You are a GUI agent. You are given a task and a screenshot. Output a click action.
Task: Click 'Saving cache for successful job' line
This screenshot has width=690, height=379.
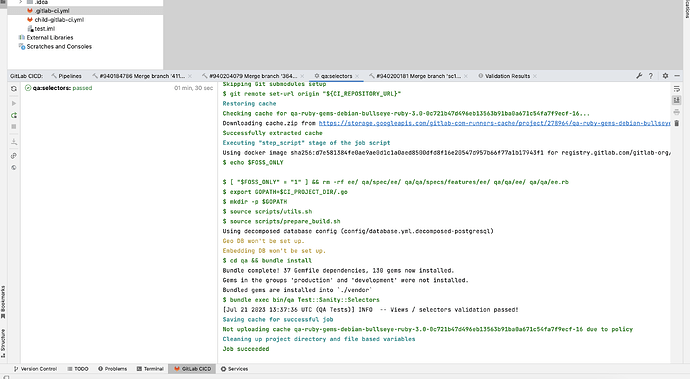tap(278, 320)
